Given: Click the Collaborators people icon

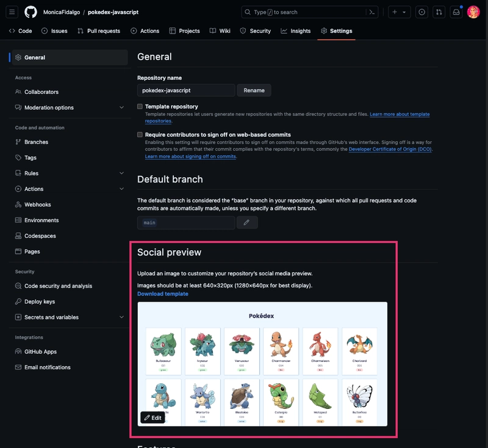Looking at the screenshot, I should [x=18, y=92].
